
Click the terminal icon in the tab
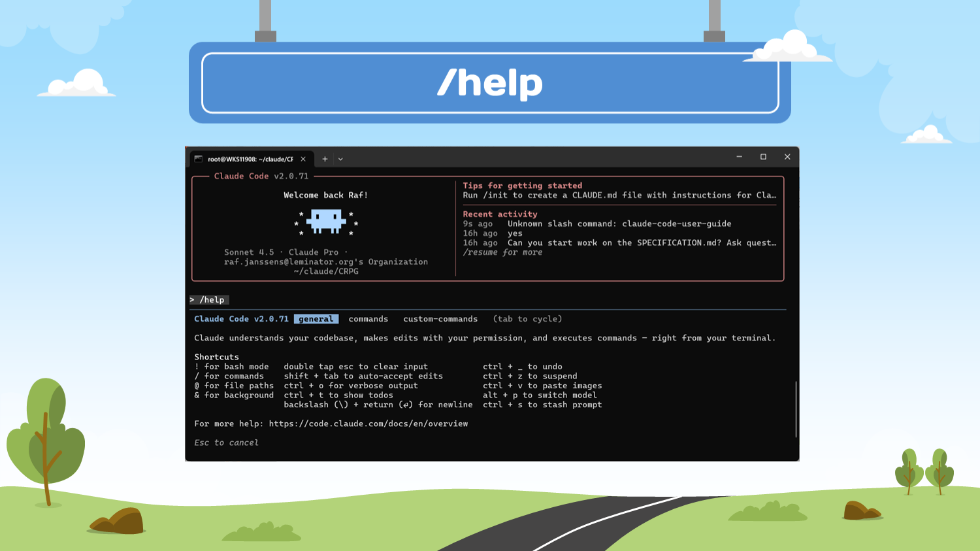[x=199, y=159]
